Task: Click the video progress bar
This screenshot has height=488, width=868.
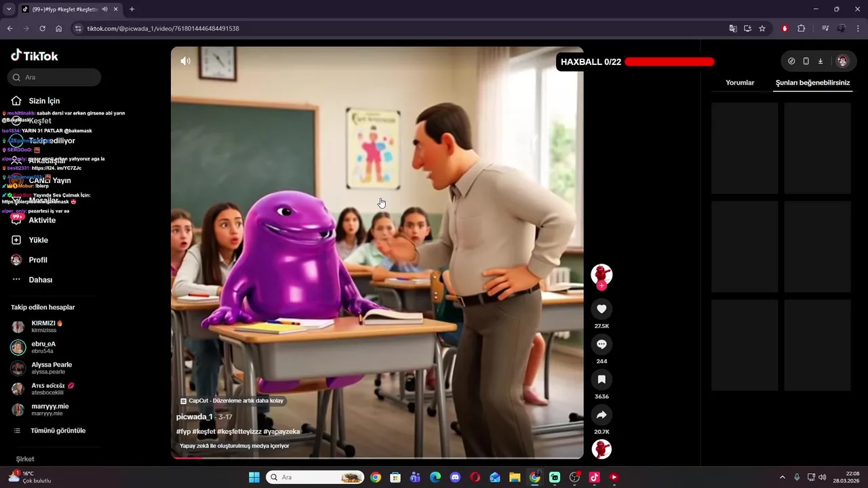Action: [377, 457]
